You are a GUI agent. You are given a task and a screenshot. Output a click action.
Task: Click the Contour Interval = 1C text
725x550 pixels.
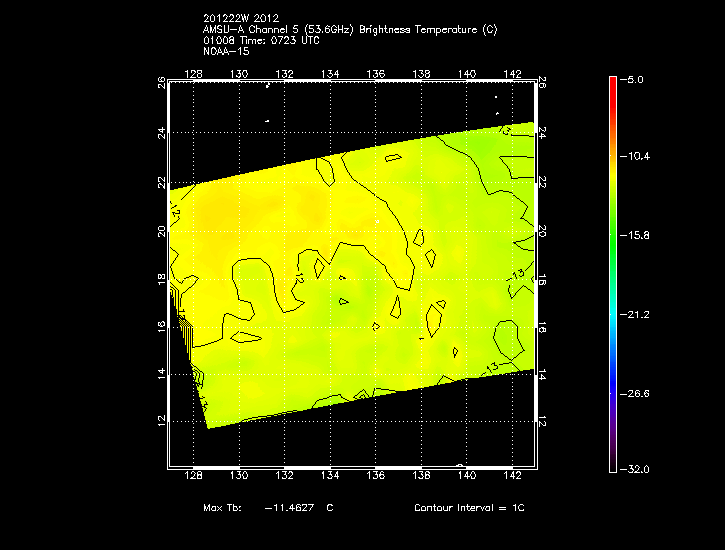(x=469, y=508)
